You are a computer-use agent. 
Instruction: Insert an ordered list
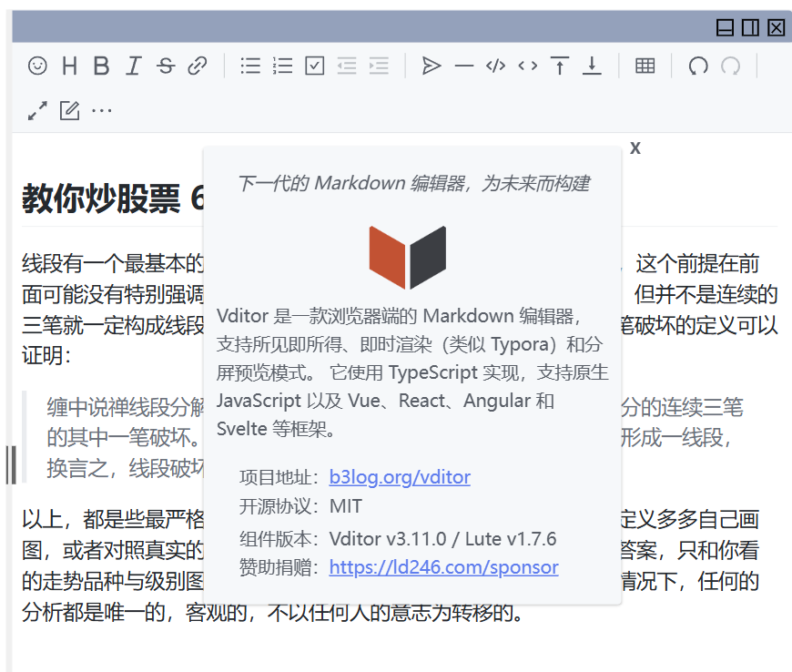pyautogui.click(x=282, y=66)
